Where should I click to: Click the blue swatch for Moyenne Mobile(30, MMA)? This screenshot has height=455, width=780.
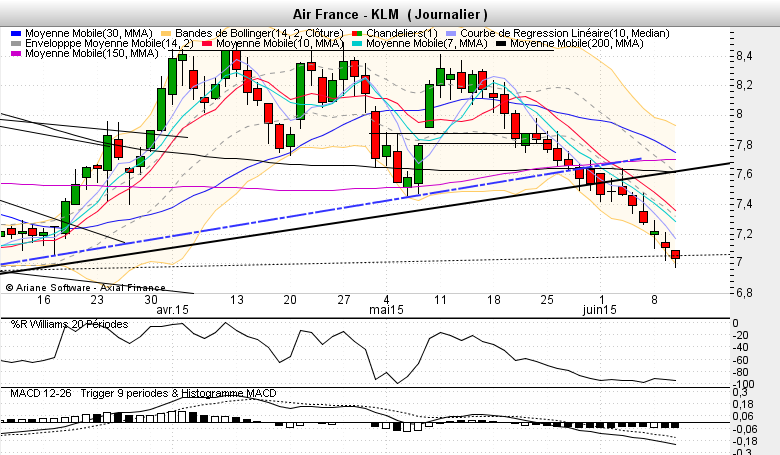(16, 33)
